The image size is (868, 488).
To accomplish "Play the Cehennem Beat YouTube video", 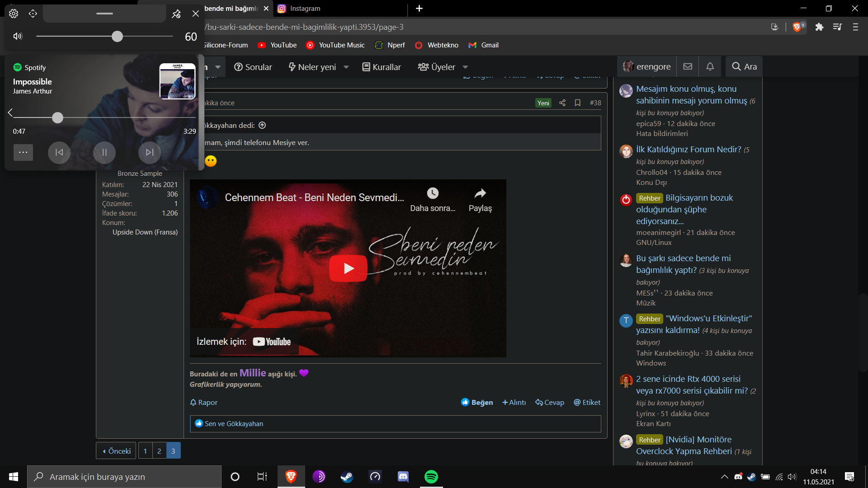I will click(348, 268).
